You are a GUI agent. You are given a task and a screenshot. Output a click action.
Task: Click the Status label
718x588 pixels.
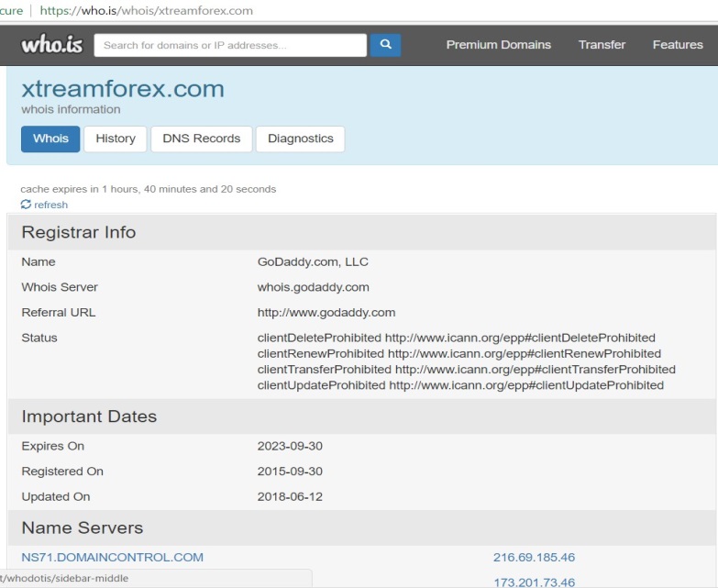coord(39,338)
